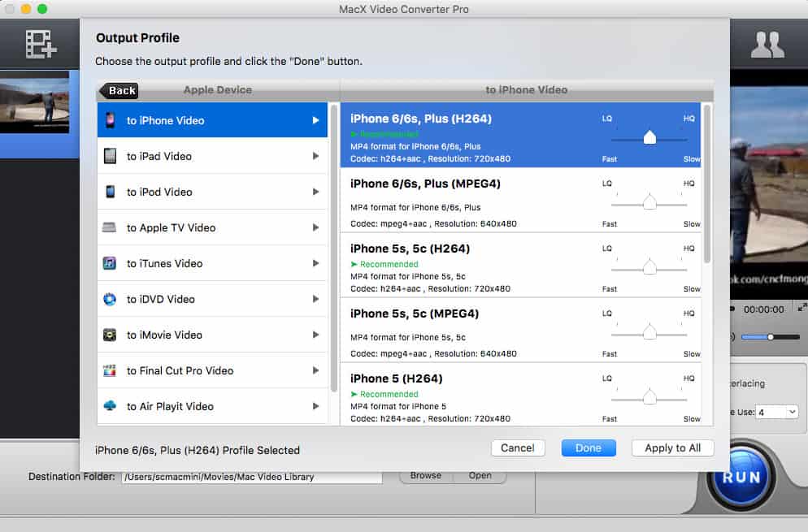
Task: Open the CPU core use dropdown showing 4
Action: coord(777,412)
